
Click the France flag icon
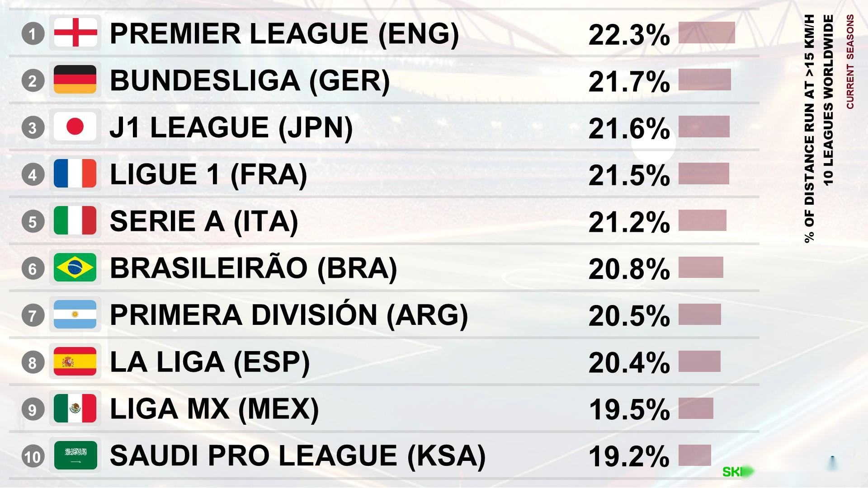click(75, 174)
